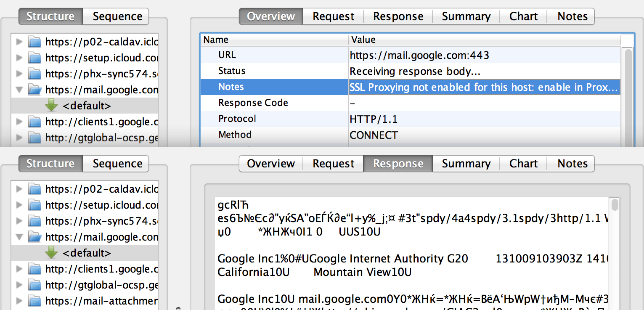Click open mail.google folder icon beside Response body

[x=34, y=237]
